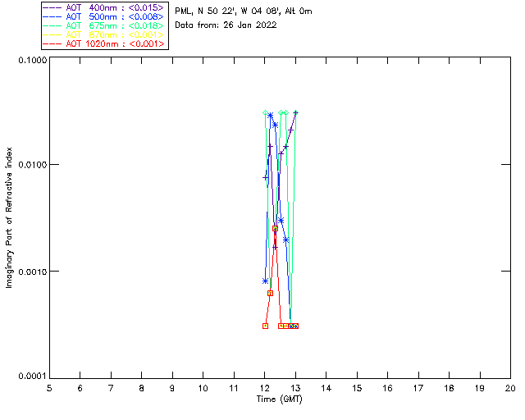Select legend entry 'AOT 400nm : <0.015>'
This screenshot has width=525, height=420.
[115, 7]
